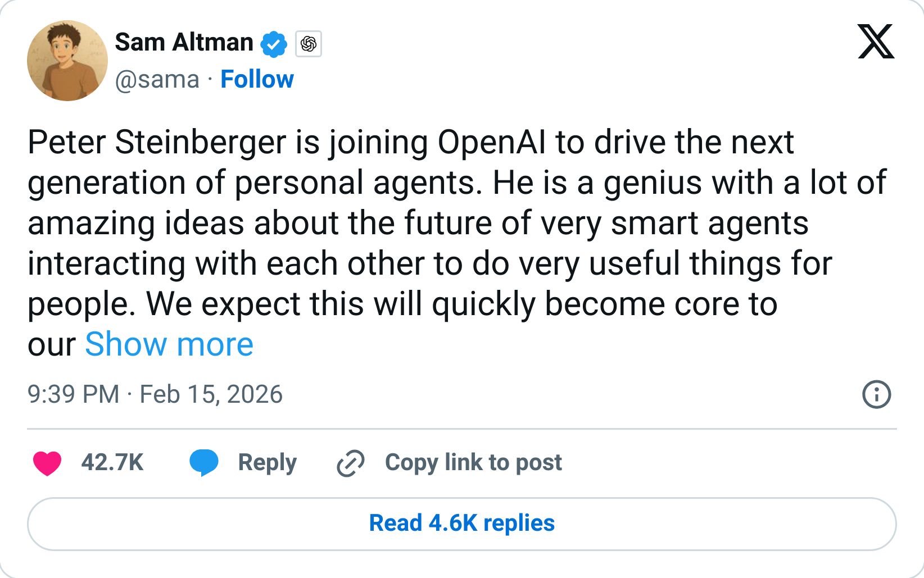
Task: Click the copy link chain icon
Action: coord(350,462)
